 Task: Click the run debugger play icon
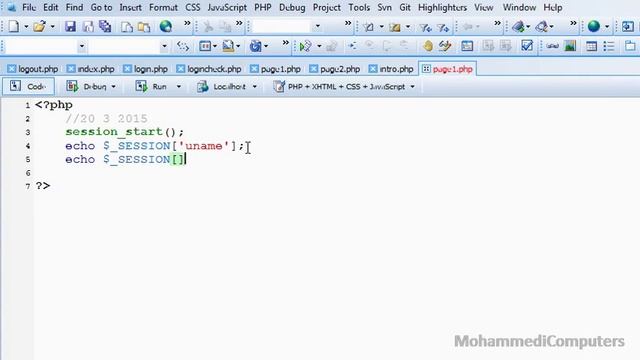(x=305, y=46)
